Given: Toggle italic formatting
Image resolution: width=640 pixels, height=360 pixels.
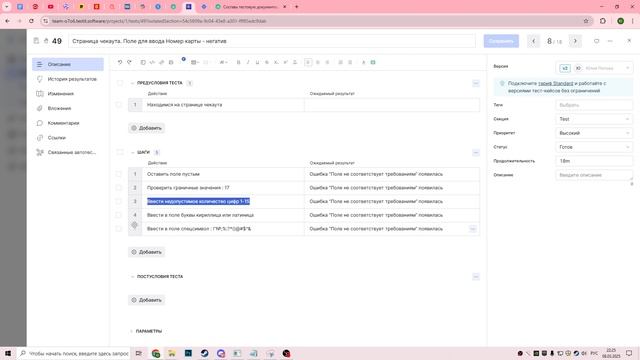Looking at the screenshot, I should [248, 62].
